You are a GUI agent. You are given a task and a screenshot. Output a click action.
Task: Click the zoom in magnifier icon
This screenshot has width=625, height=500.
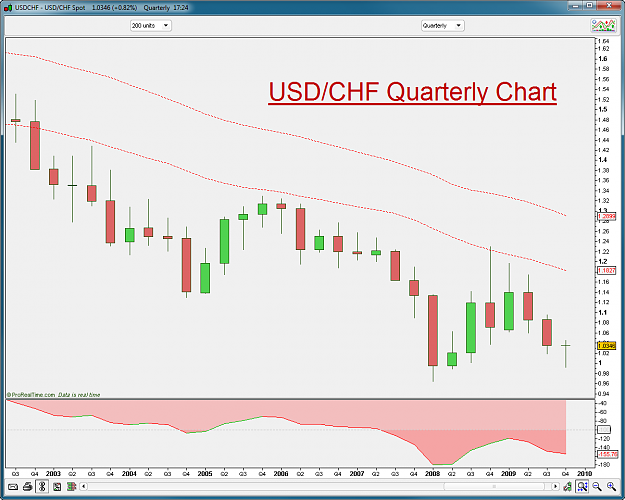611,486
